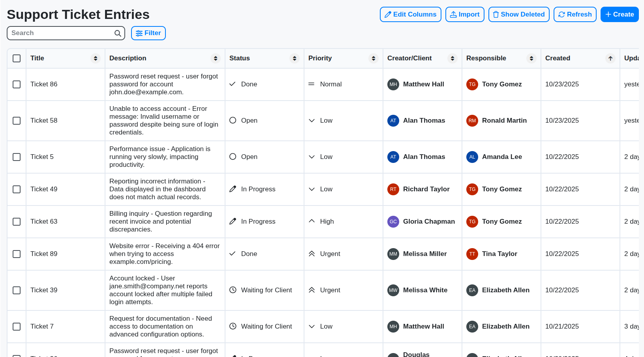Show deleted ticket entries
Screen dimensions: 644x357
(x=518, y=14)
